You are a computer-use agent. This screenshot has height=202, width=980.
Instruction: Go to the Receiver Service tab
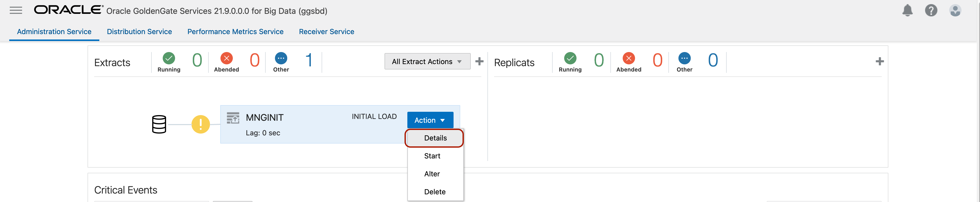[x=326, y=32]
